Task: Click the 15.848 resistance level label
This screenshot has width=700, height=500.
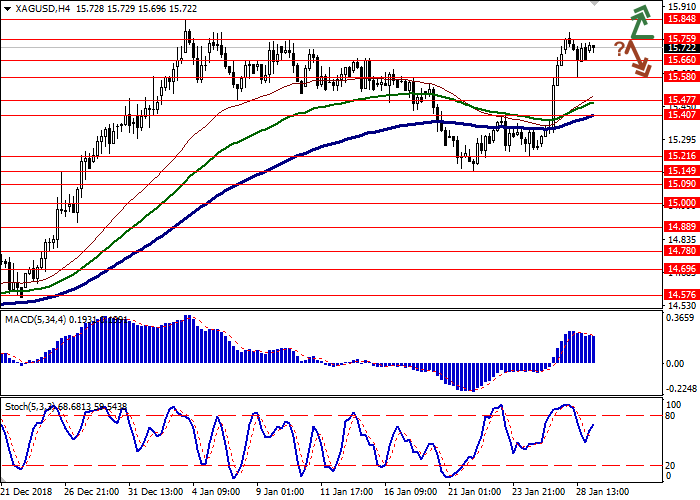Action: tap(681, 19)
